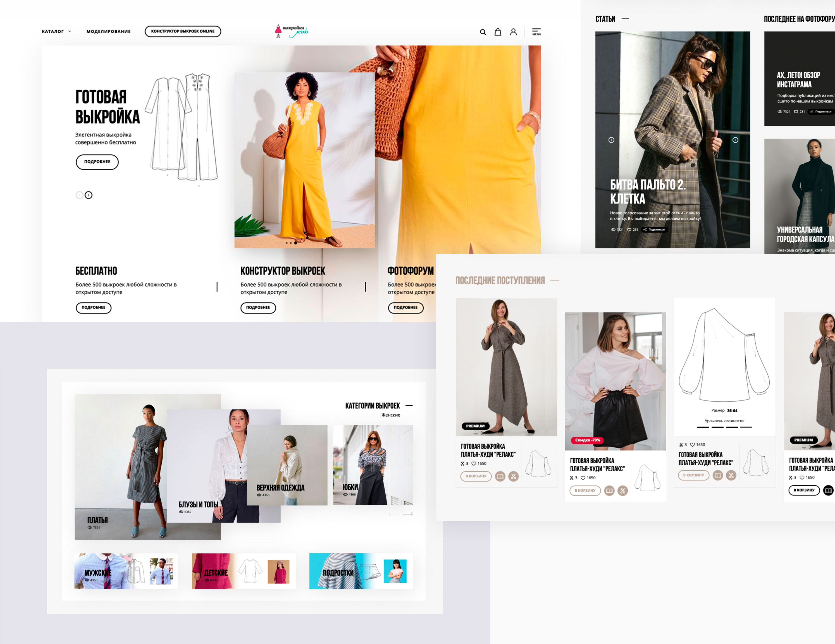
Task: Click the scissors icon in the Размер 36-64 product card
Action: pos(731,475)
